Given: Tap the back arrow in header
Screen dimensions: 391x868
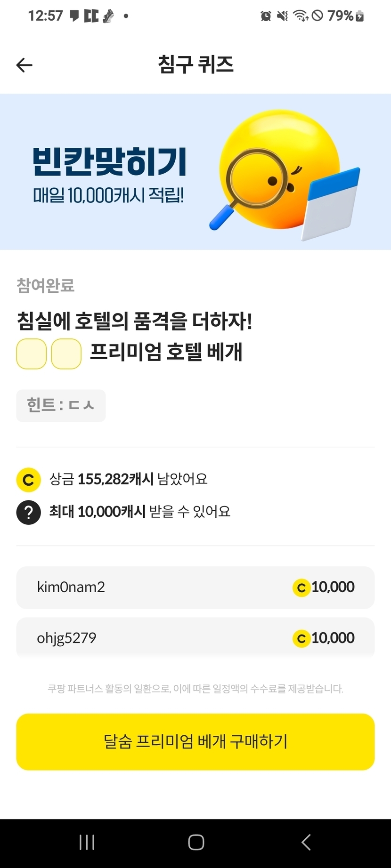Looking at the screenshot, I should coord(24,65).
